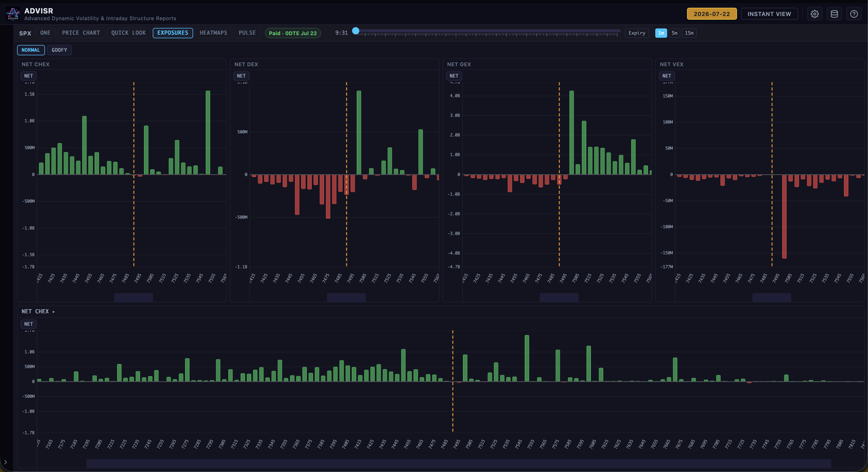Click the 2026-07-22 date button
This screenshot has width=868, height=472.
click(x=712, y=14)
